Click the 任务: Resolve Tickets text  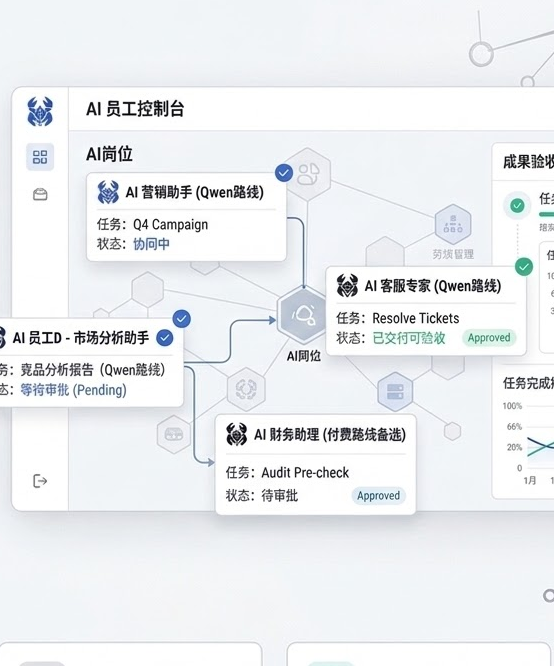[398, 318]
